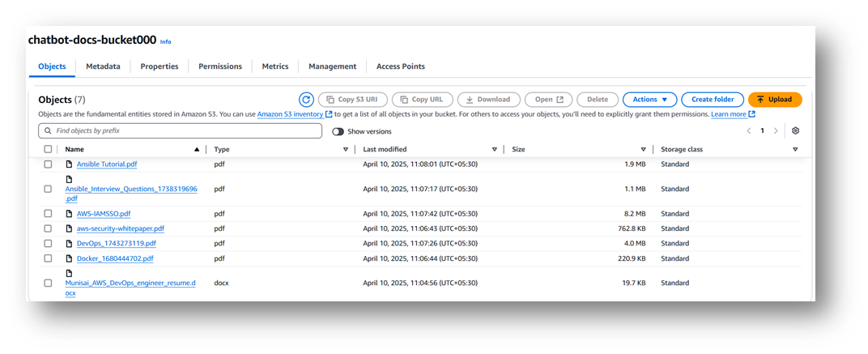Switch to the Properties tab
Screen dimensions: 868x354
(x=160, y=66)
